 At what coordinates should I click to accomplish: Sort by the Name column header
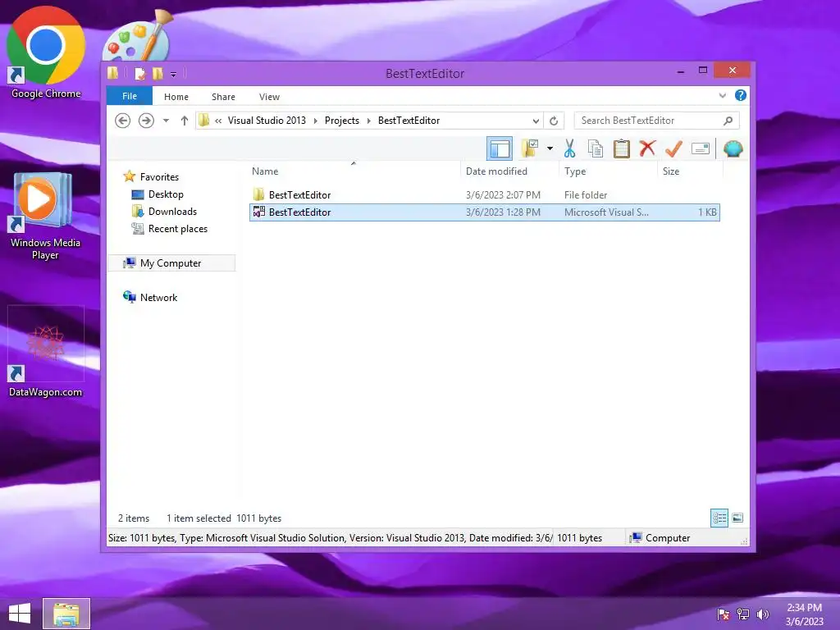coord(354,171)
